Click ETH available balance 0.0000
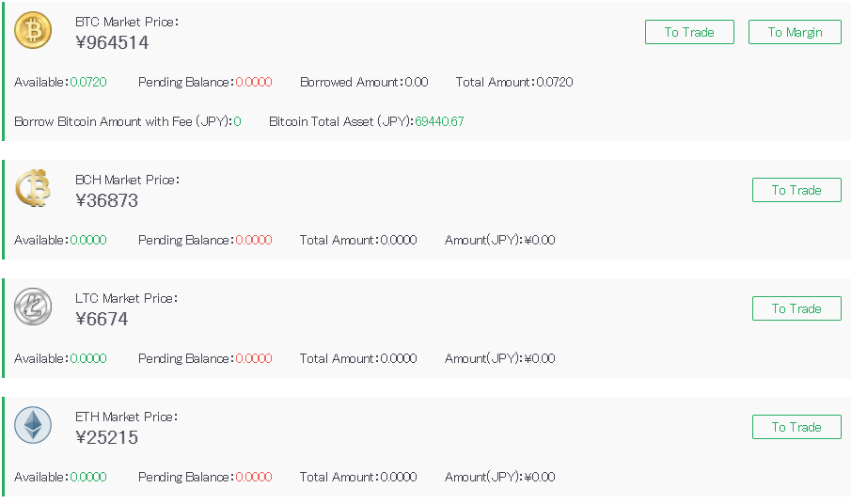Screen dimensions: 867x504 click(x=88, y=477)
